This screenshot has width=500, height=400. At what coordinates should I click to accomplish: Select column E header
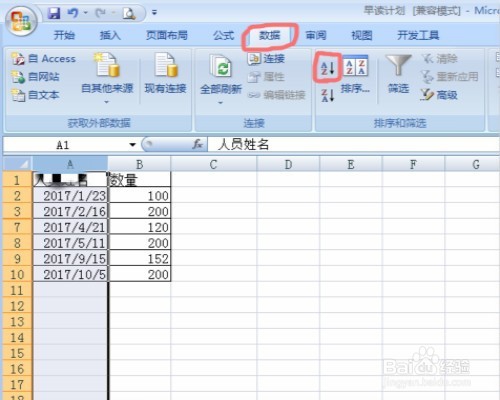tap(351, 164)
